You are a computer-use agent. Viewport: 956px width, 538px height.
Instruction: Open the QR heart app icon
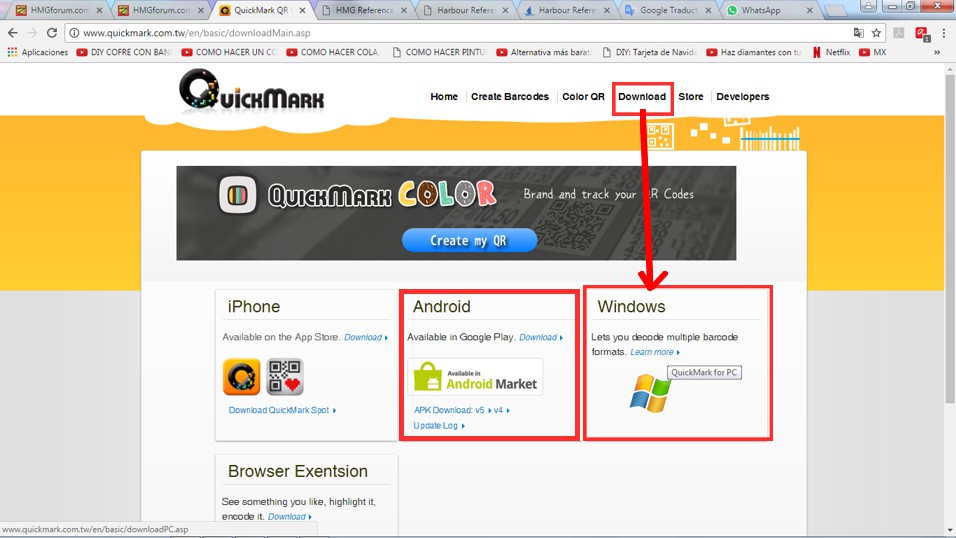(x=285, y=377)
